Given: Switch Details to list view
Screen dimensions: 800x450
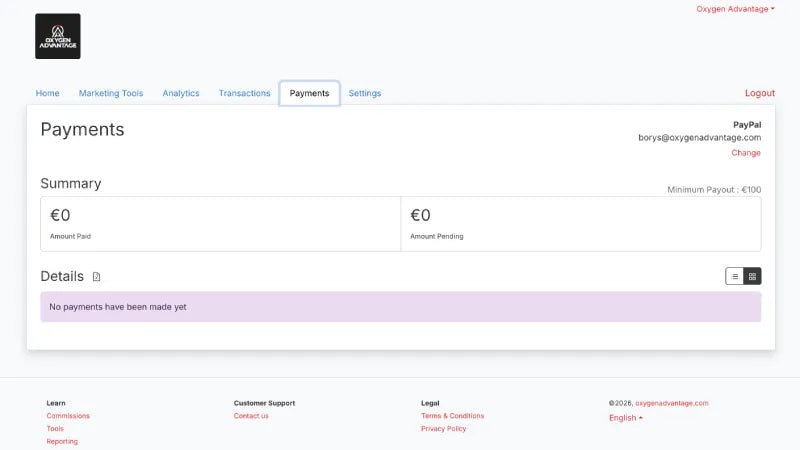Looking at the screenshot, I should (734, 277).
